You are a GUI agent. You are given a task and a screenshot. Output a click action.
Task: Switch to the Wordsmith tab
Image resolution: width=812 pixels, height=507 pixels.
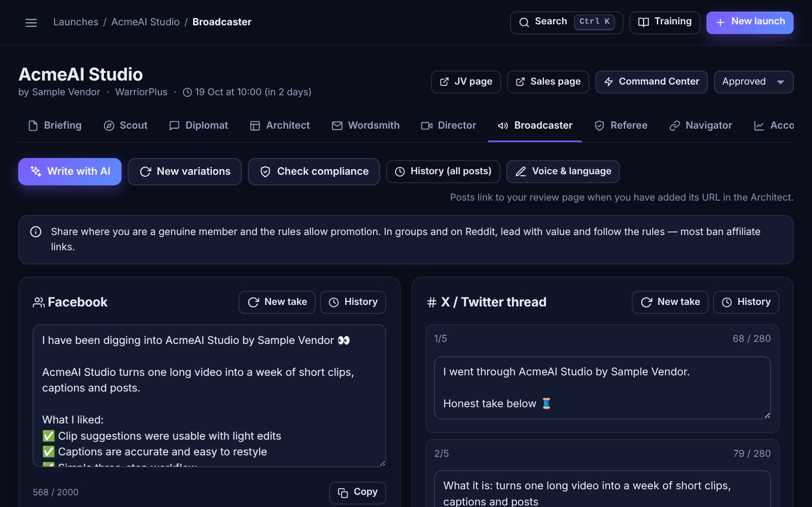click(x=365, y=126)
